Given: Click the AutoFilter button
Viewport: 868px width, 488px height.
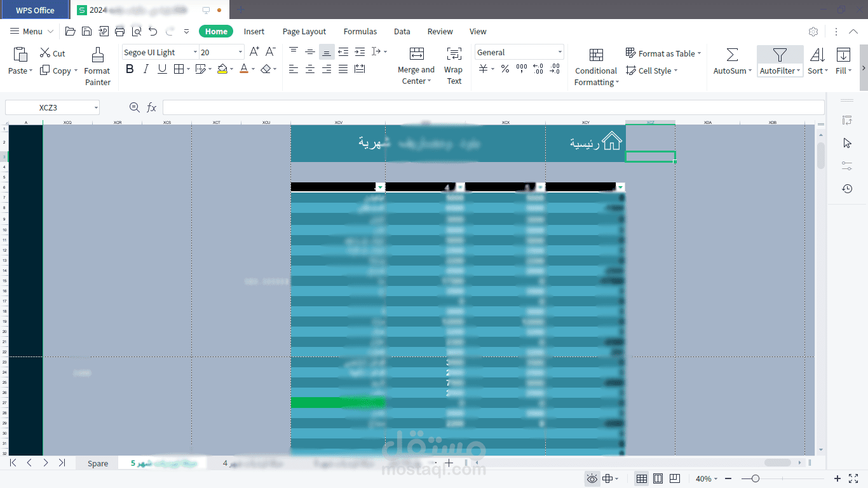Looking at the screenshot, I should pyautogui.click(x=780, y=61).
